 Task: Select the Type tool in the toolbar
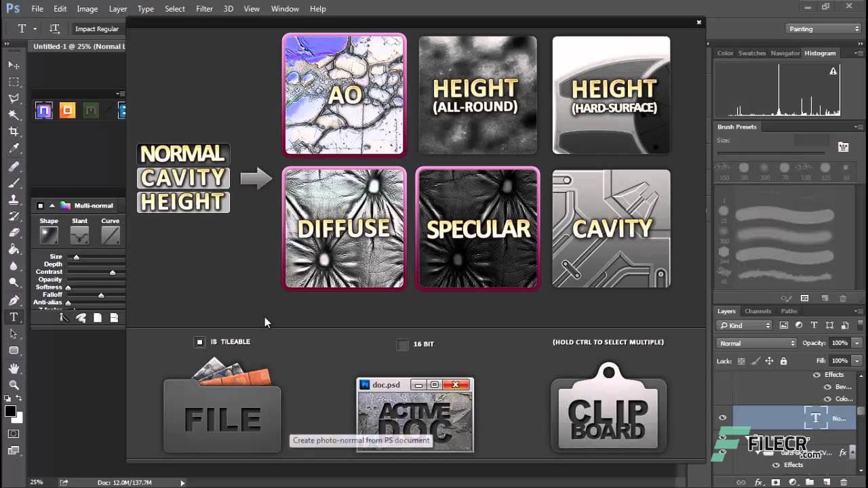click(x=14, y=317)
